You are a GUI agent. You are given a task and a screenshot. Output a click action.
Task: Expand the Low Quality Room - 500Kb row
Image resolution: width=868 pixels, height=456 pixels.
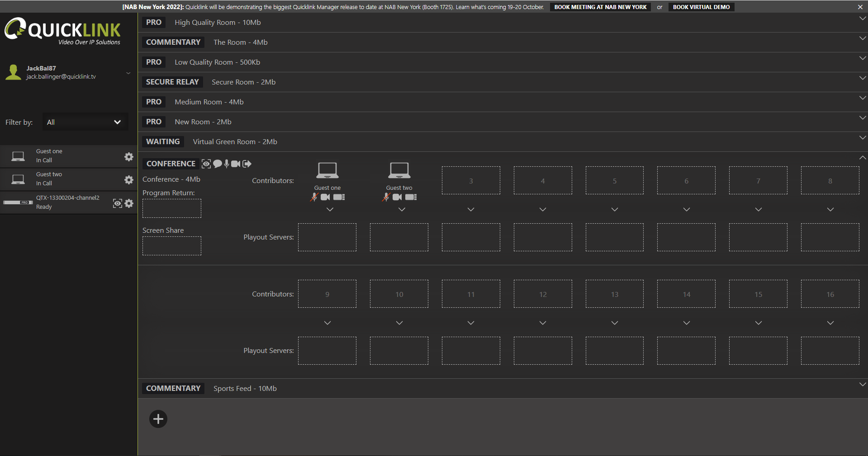[x=863, y=58]
